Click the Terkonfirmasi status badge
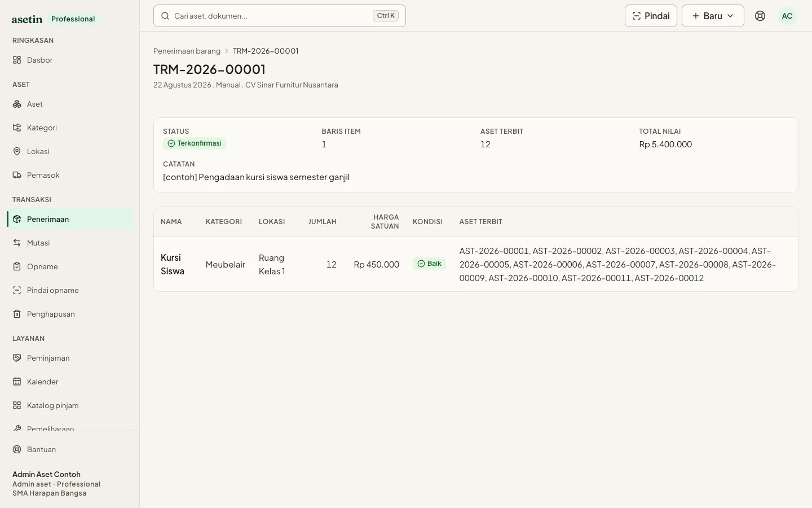This screenshot has width=812, height=508. click(x=195, y=143)
